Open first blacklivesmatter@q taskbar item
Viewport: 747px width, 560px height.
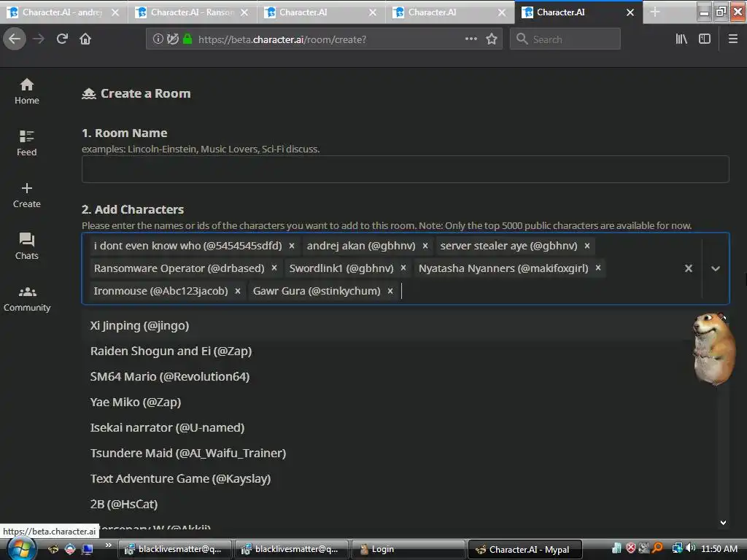[174, 549]
